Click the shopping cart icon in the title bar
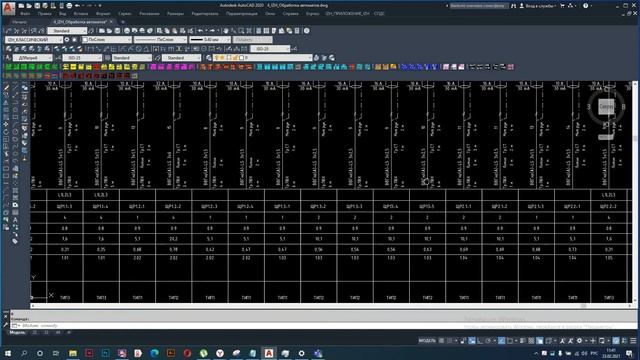 click(x=562, y=6)
